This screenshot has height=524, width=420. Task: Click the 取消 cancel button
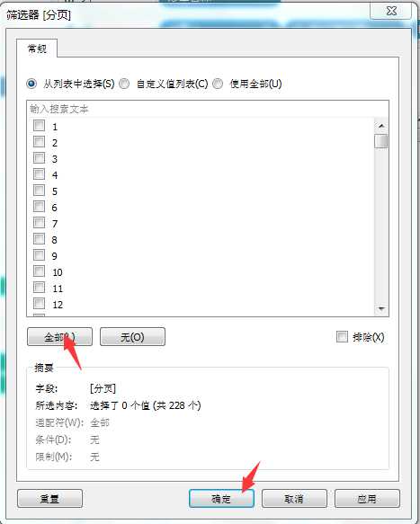[x=294, y=499]
